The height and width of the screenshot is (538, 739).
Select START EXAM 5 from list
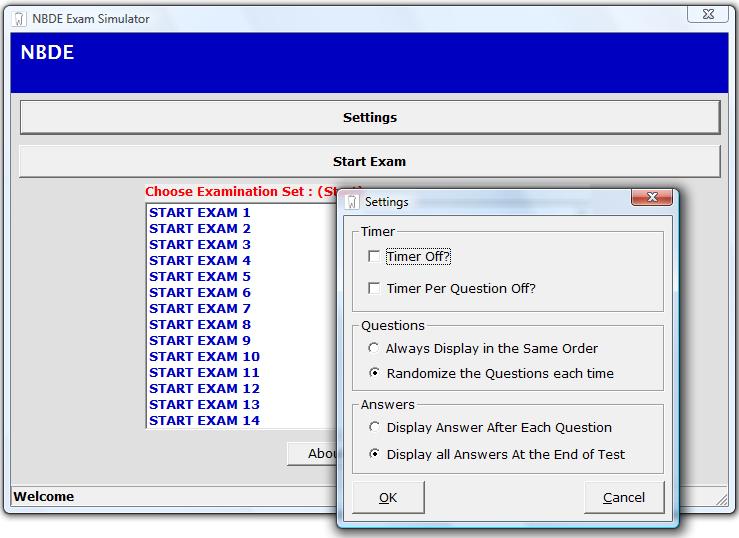tap(200, 277)
